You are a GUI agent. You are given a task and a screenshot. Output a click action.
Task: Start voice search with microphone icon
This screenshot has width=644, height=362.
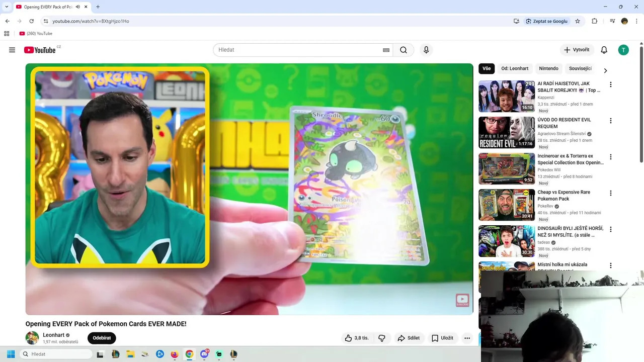[426, 50]
